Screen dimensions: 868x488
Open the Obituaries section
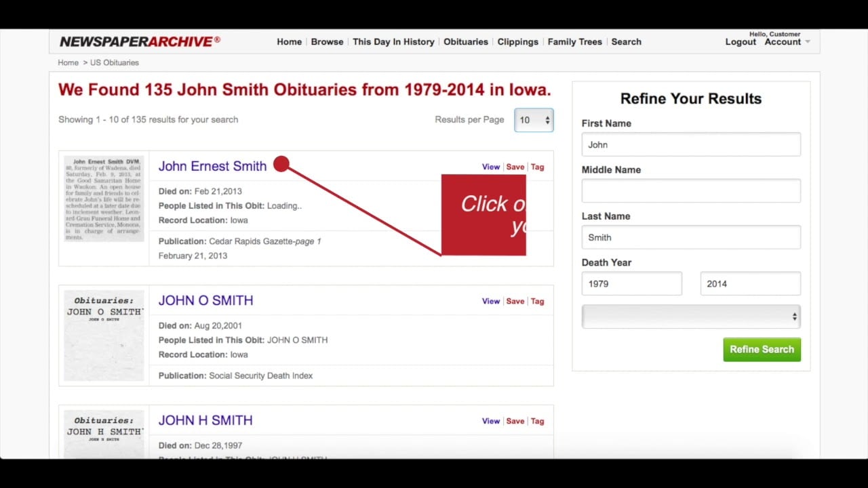(x=466, y=41)
